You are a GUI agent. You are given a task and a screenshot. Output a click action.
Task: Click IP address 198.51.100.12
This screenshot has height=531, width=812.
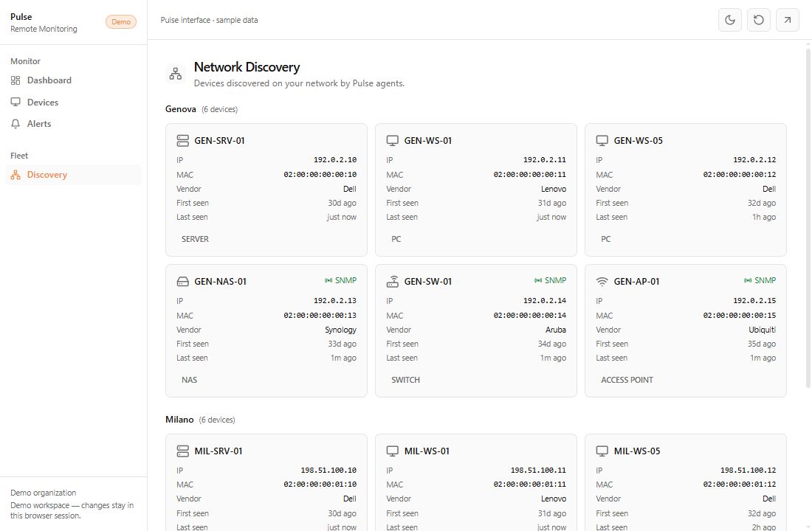749,471
